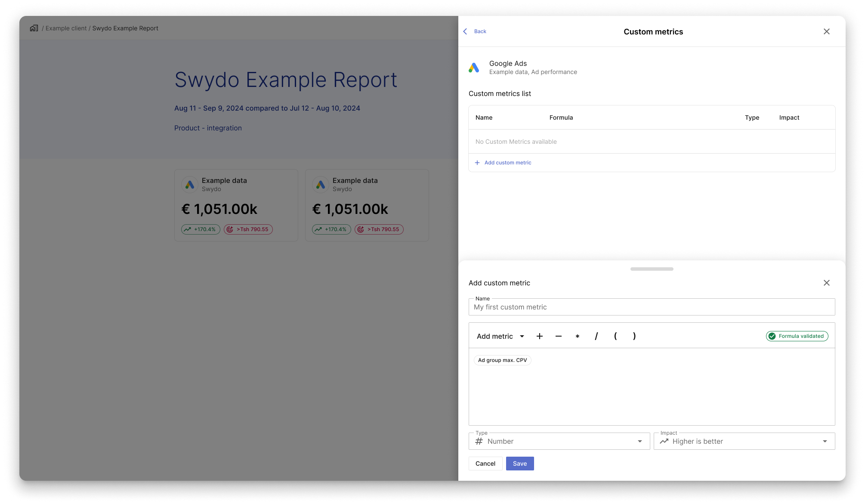The image size is (865, 504).
Task: Open the Add metric dropdown
Action: pyautogui.click(x=500, y=336)
